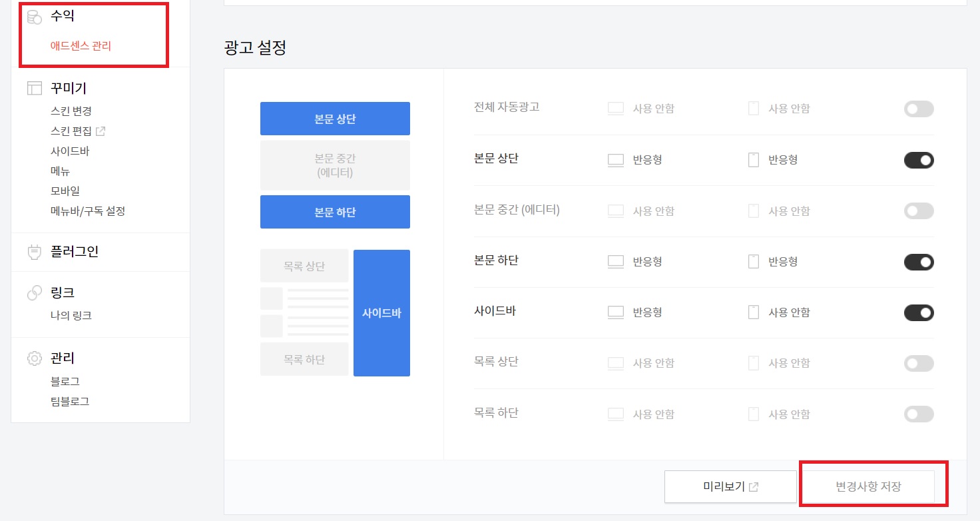
Task: Click the external-link icon inside 미리보기 button
Action: pyautogui.click(x=754, y=487)
